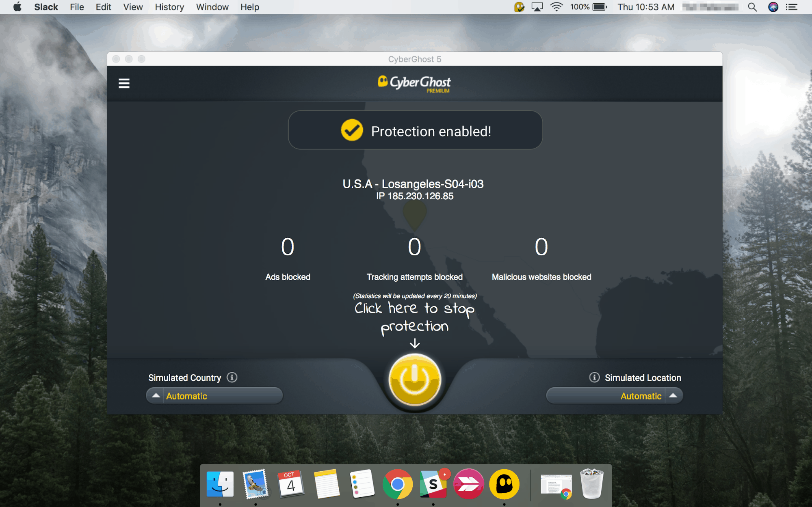Screen dimensions: 812x507
Task: Open the Wi-Fi menu bar icon
Action: pos(556,7)
